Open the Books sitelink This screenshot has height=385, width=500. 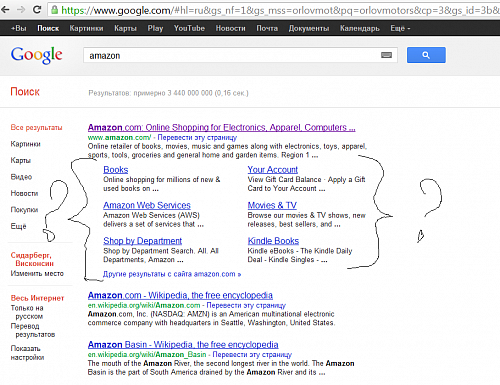[x=116, y=170]
